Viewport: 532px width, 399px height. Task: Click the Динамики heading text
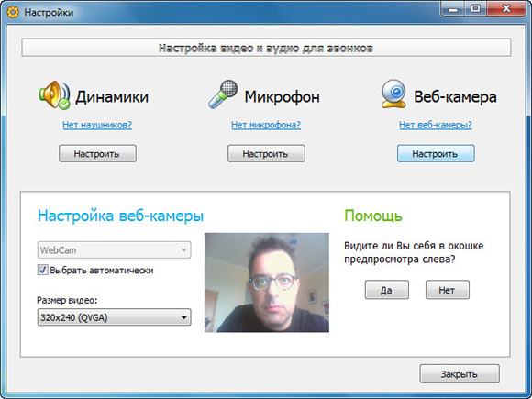click(112, 96)
